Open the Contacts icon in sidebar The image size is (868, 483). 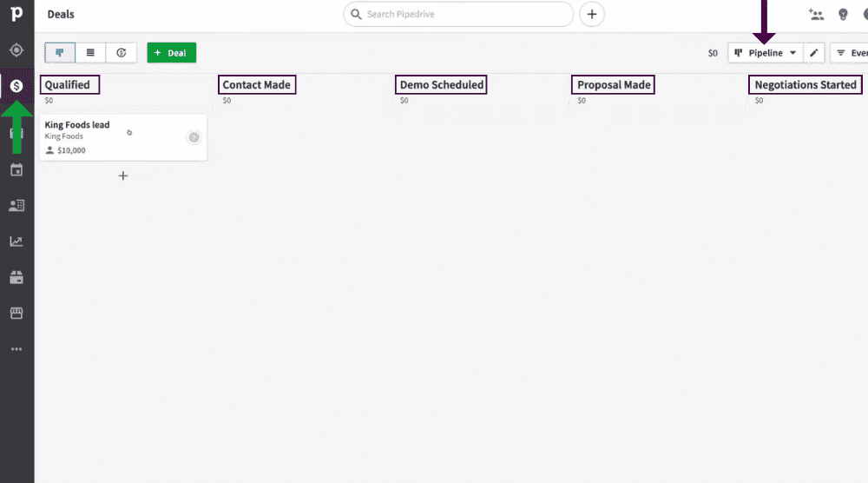16,206
